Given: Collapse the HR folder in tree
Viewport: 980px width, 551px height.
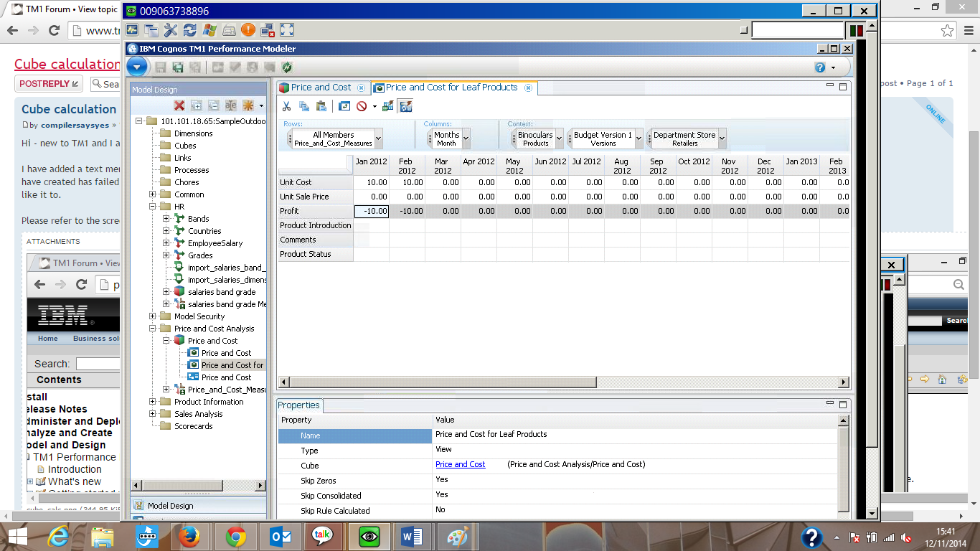Looking at the screenshot, I should [152, 207].
